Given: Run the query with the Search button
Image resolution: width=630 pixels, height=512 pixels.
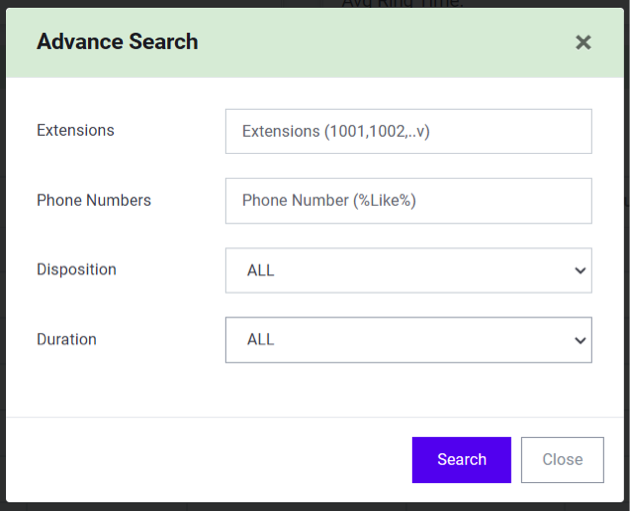Looking at the screenshot, I should click(x=461, y=460).
